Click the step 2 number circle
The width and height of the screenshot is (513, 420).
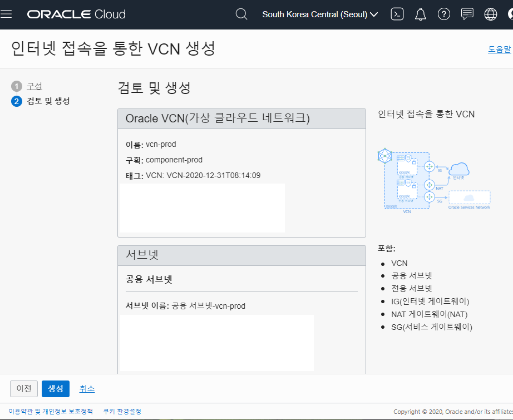click(16, 101)
